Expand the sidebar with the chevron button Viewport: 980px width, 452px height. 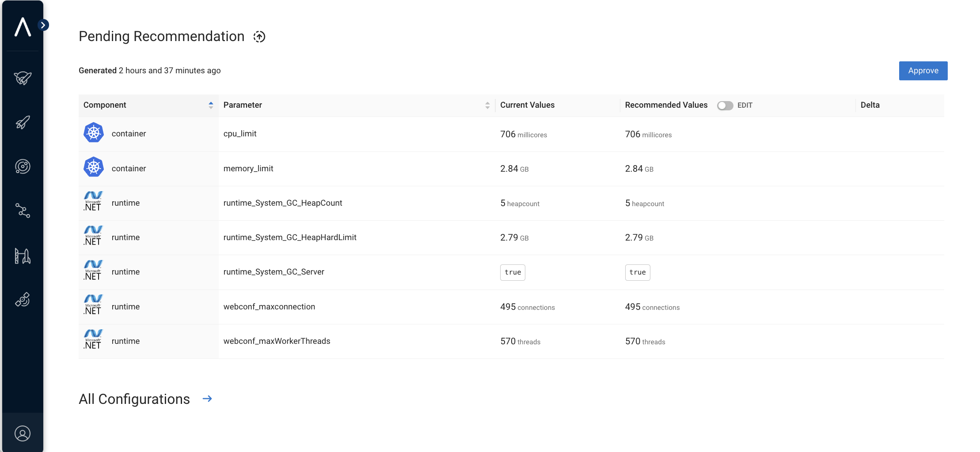43,25
